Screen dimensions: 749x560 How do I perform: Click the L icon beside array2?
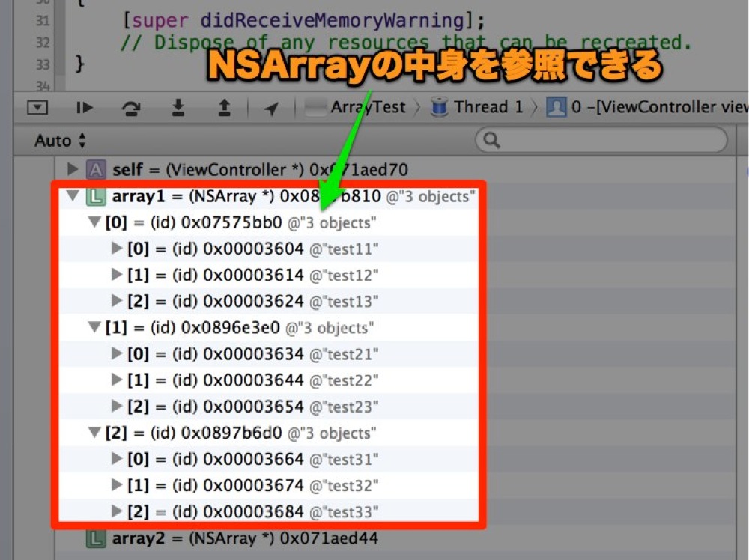96,538
